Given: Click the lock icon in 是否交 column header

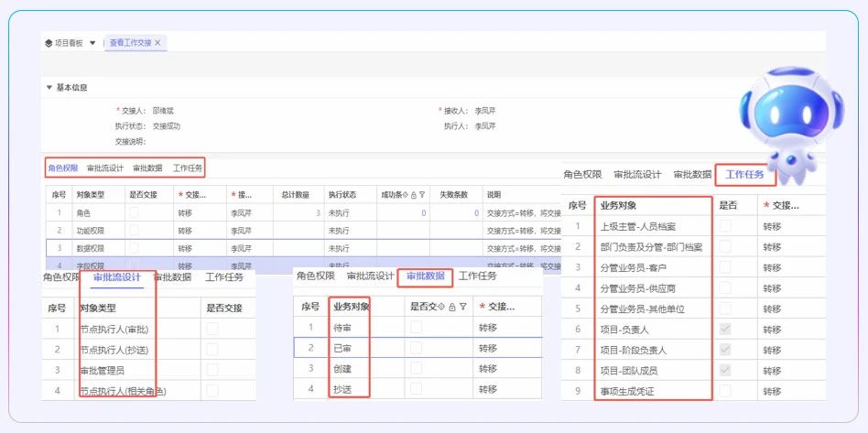Looking at the screenshot, I should tap(452, 307).
